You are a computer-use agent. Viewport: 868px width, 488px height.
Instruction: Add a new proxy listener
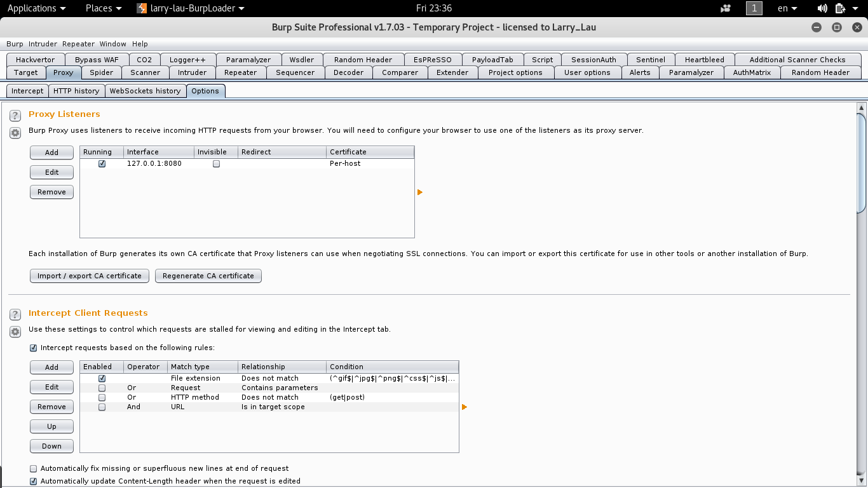tap(51, 152)
